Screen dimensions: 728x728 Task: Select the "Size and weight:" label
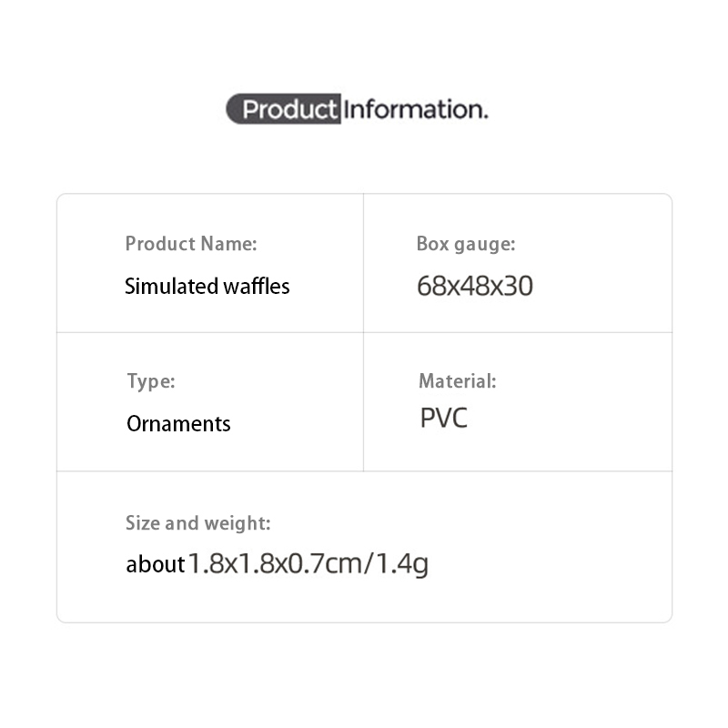pos(198,523)
